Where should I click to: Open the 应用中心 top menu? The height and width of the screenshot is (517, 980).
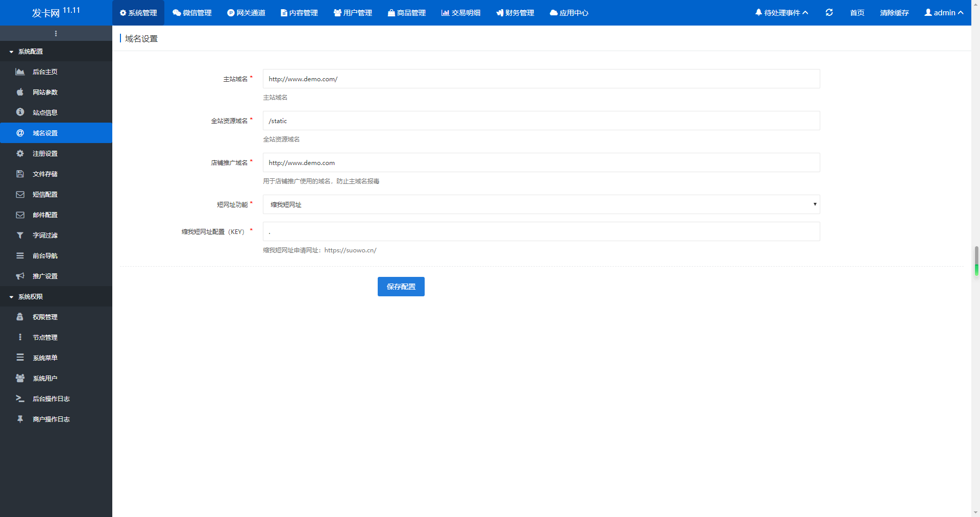coord(569,13)
